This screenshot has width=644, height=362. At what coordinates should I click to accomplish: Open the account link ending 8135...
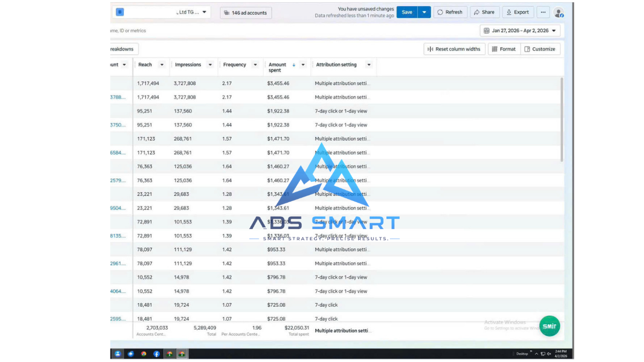118,236
